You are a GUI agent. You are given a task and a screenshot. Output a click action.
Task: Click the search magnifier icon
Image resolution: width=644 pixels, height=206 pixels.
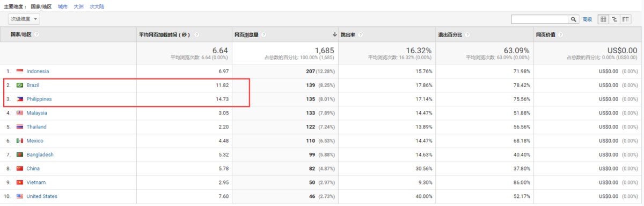coord(574,19)
